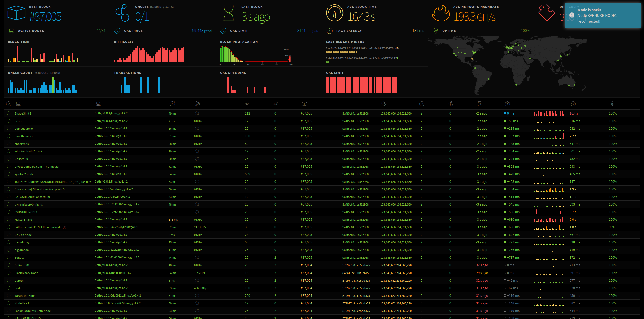The width and height of the screenshot is (644, 319).
Task: Sort table by last block cube icon
Action: click(x=304, y=104)
